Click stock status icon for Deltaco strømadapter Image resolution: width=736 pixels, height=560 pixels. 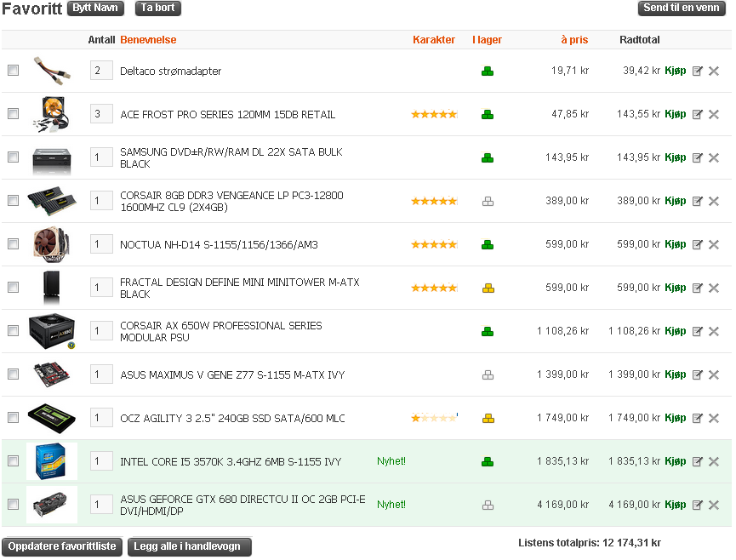pyautogui.click(x=488, y=71)
